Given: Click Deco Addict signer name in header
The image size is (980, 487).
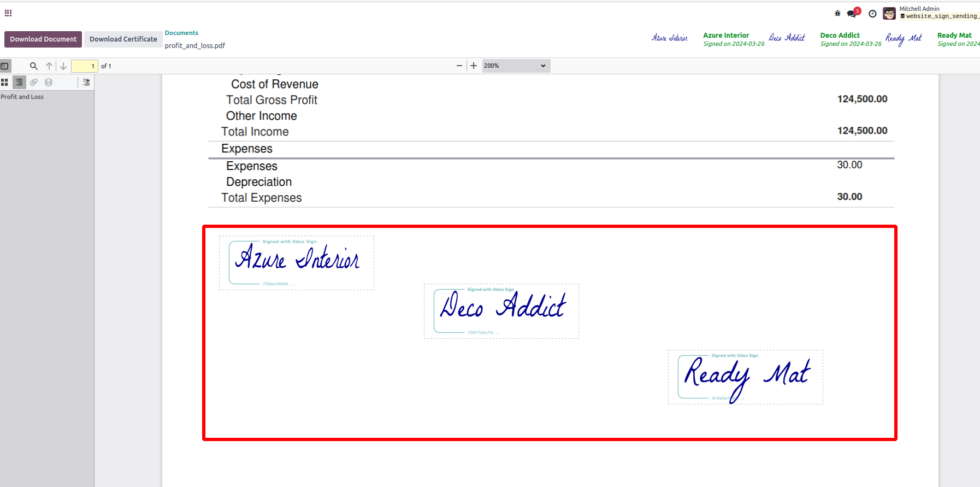Looking at the screenshot, I should pos(840,35).
